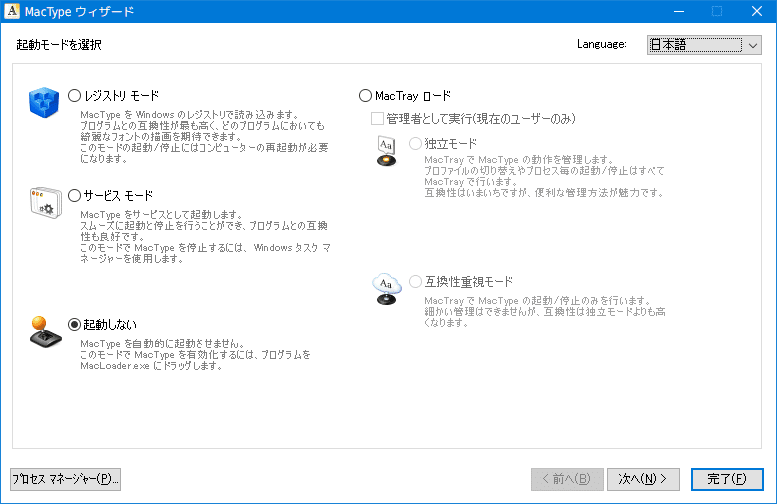This screenshot has width=777, height=504.
Task: Minimize the MacType wizard window
Action: point(679,11)
